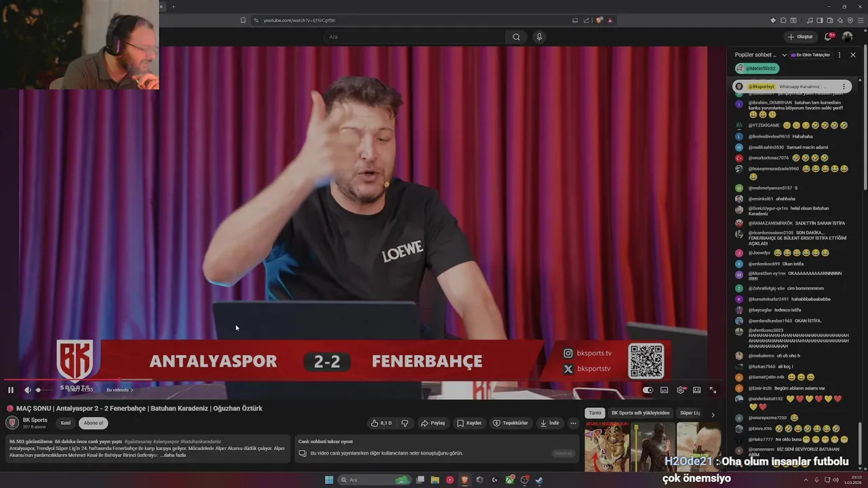Open the YouTube account avatar menu

[x=847, y=37]
